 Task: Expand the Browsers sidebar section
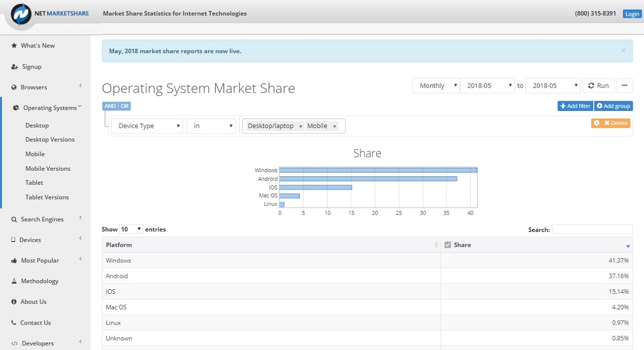click(x=81, y=86)
